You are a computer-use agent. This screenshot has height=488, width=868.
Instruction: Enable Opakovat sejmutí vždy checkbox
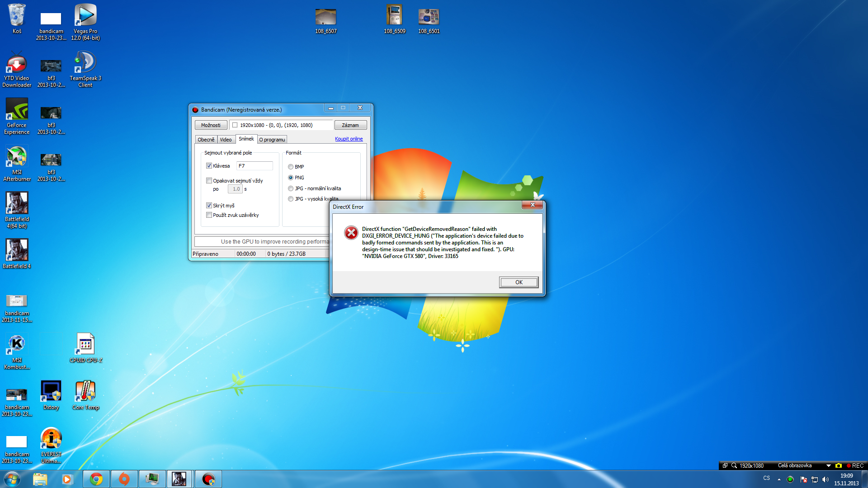[209, 181]
